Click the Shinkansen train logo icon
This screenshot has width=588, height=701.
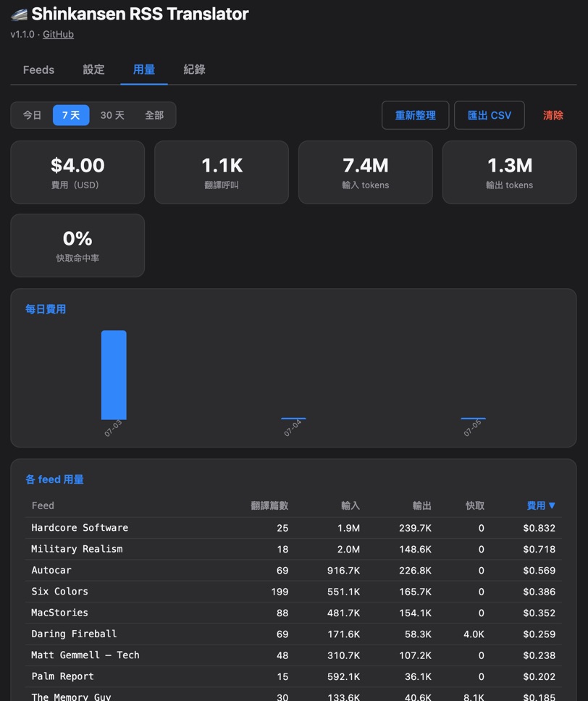click(20, 14)
